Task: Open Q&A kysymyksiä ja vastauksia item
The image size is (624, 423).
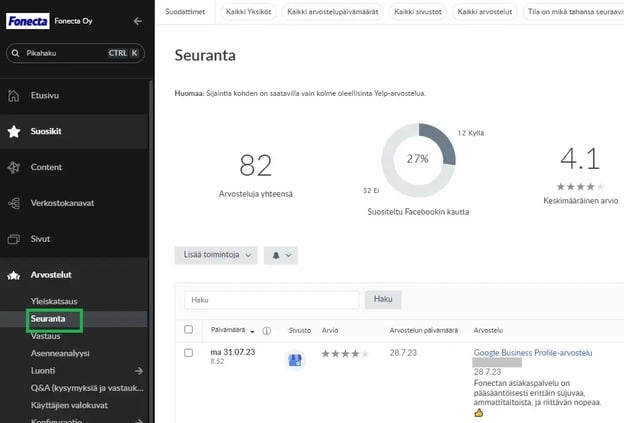Action: click(87, 388)
